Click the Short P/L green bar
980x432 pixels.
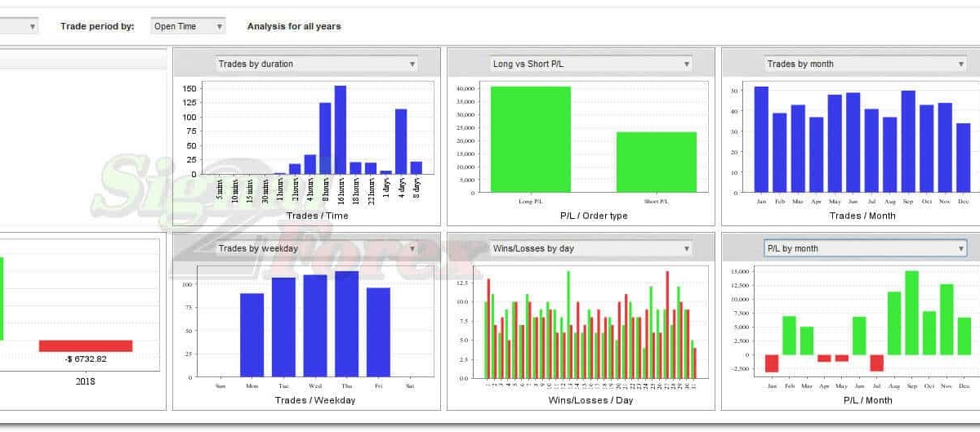click(x=657, y=162)
